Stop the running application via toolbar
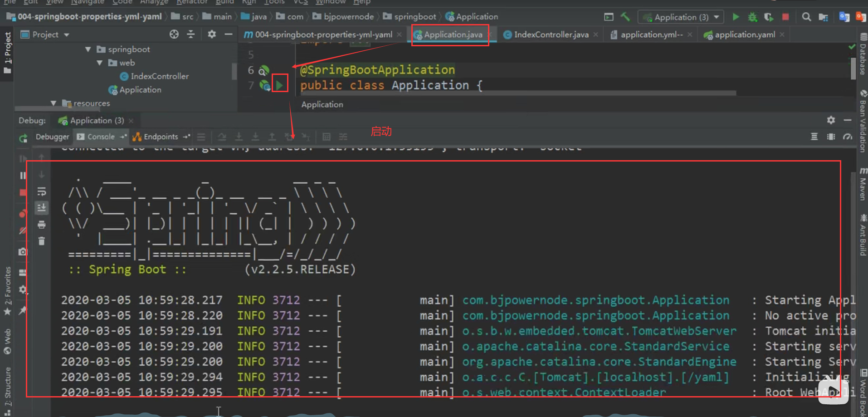Image resolution: width=868 pixels, height=417 pixels. click(785, 17)
